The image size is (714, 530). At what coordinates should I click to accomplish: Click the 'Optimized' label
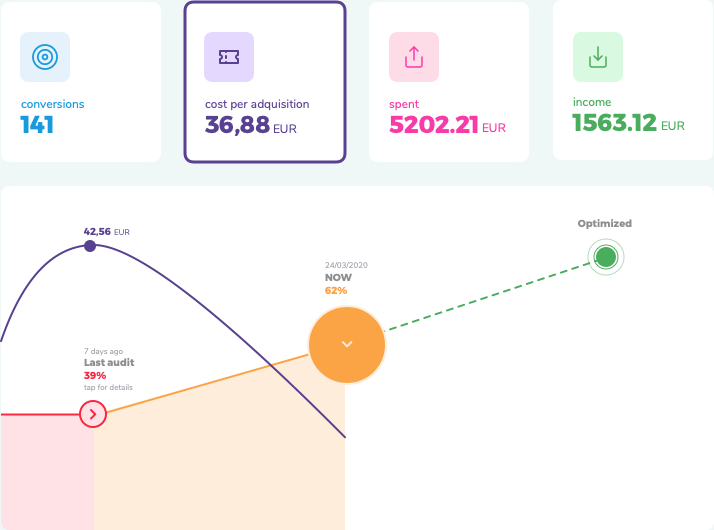pyautogui.click(x=605, y=224)
